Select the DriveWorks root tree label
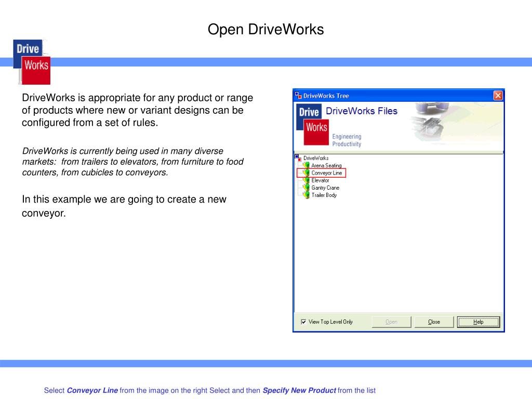This screenshot has width=532, height=399. click(x=316, y=158)
